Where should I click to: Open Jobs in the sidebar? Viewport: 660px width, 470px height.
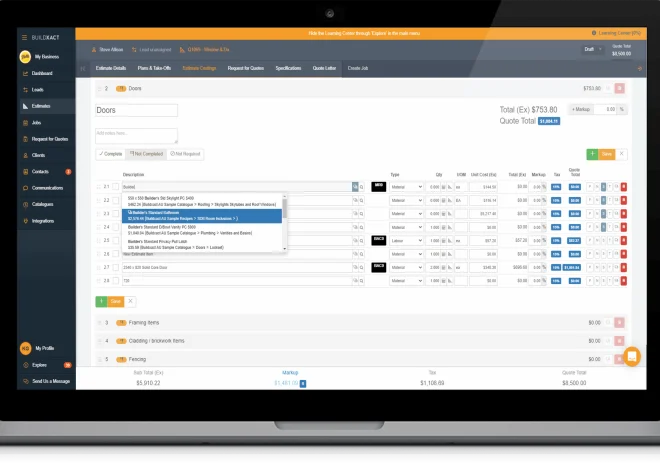tap(36, 123)
